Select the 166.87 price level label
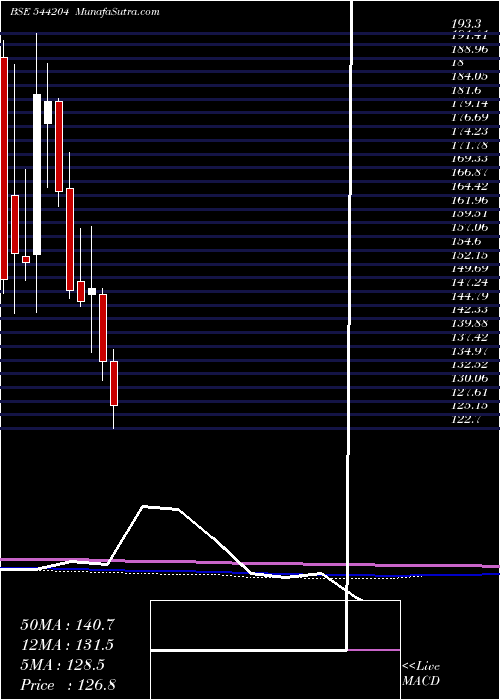500x700 pixels. coord(470,173)
